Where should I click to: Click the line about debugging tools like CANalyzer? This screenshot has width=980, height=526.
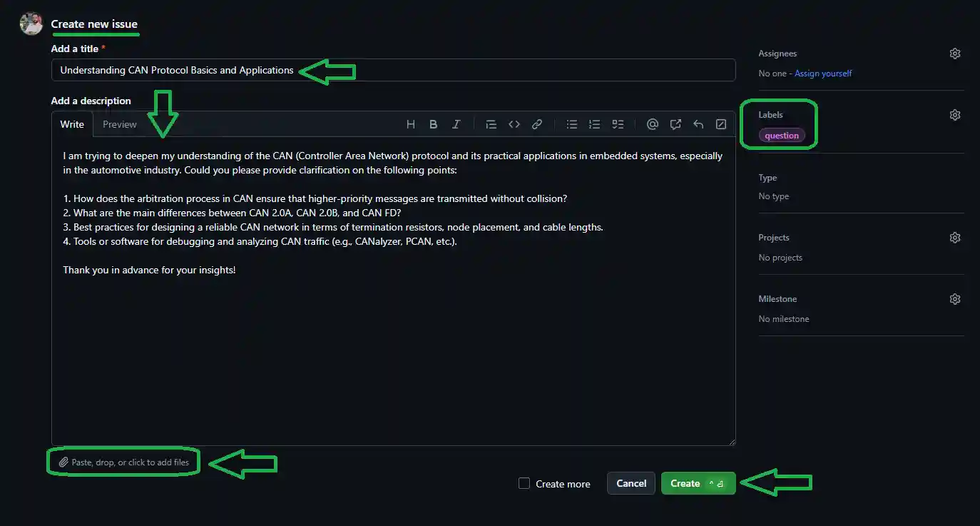tap(260, 241)
